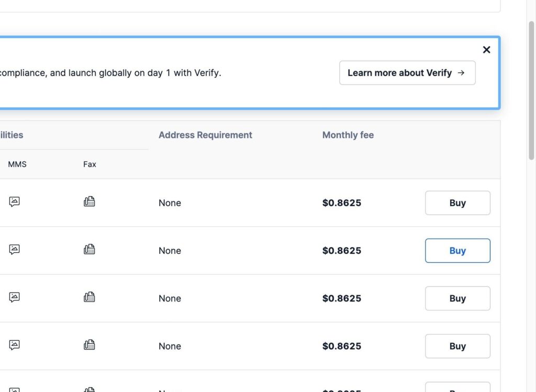This screenshot has width=536, height=392.
Task: Click the Address Requirement column header
Action: [205, 135]
